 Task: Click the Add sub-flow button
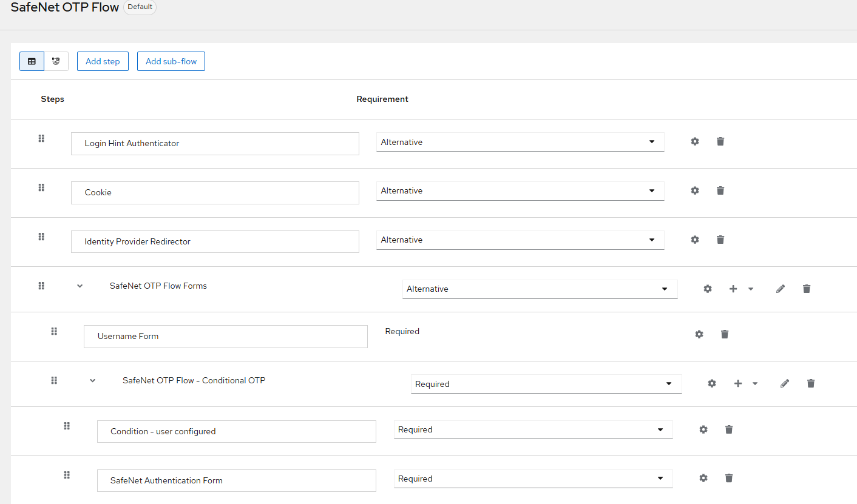pyautogui.click(x=171, y=61)
